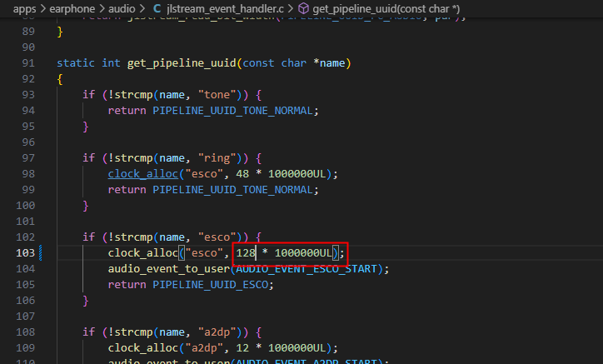Click PIPELINE_UUID_ESCO on line 105
This screenshot has height=364, width=603.
click(x=211, y=285)
